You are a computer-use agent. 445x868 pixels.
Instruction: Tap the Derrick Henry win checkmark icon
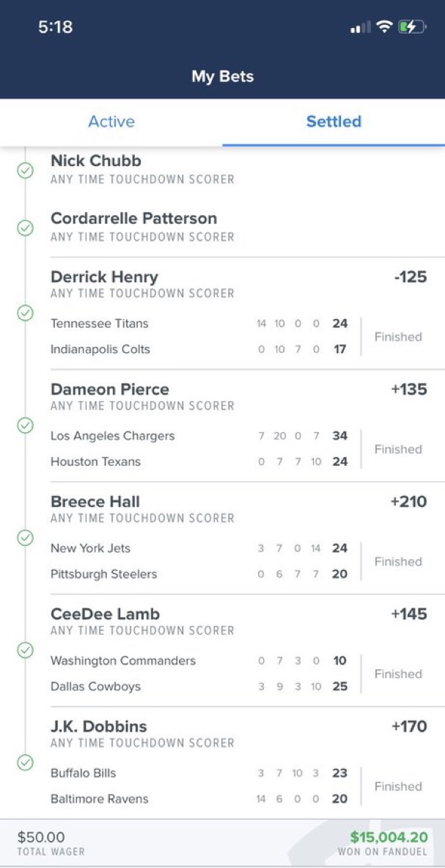coord(25,313)
